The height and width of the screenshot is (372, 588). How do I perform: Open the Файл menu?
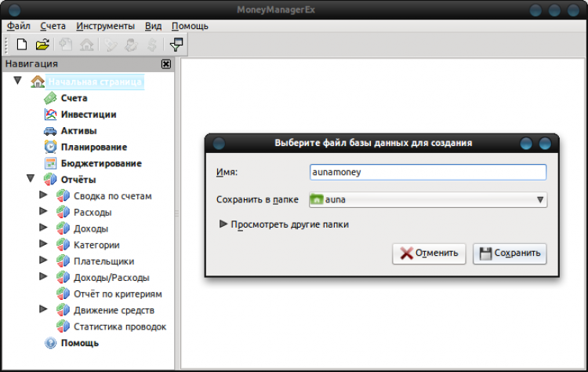click(19, 26)
